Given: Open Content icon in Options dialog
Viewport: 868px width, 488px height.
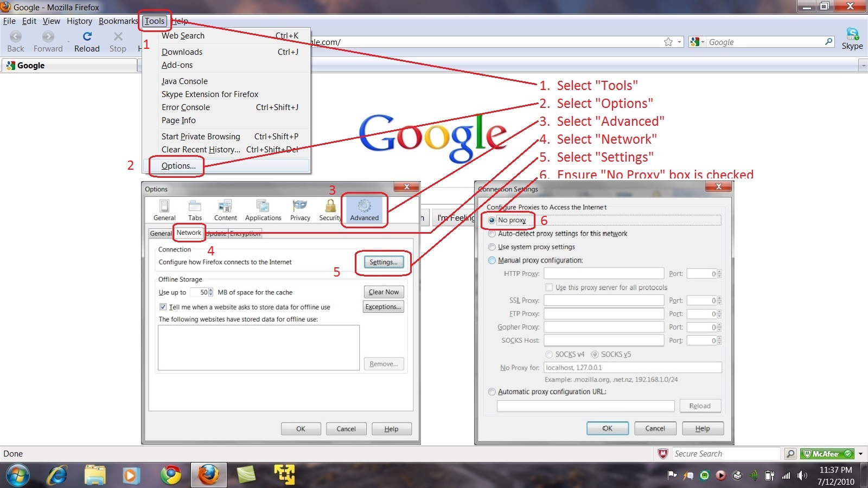Looking at the screenshot, I should point(225,206).
